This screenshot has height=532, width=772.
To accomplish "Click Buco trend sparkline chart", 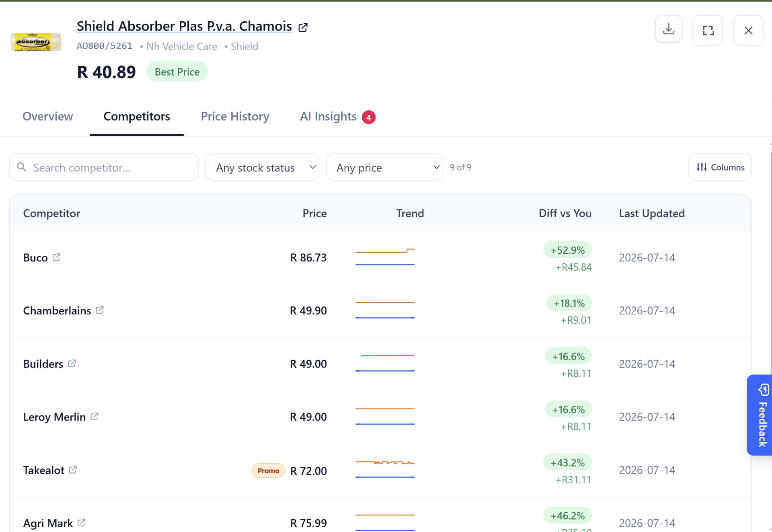I will (x=385, y=257).
